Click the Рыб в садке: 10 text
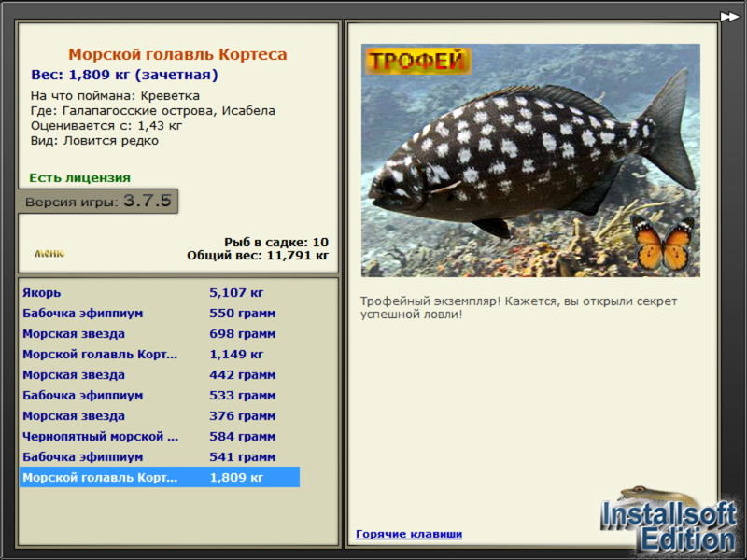 click(x=276, y=242)
